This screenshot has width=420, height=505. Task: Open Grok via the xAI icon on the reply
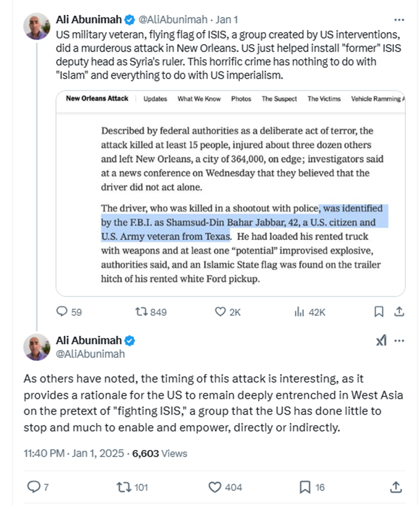381,340
